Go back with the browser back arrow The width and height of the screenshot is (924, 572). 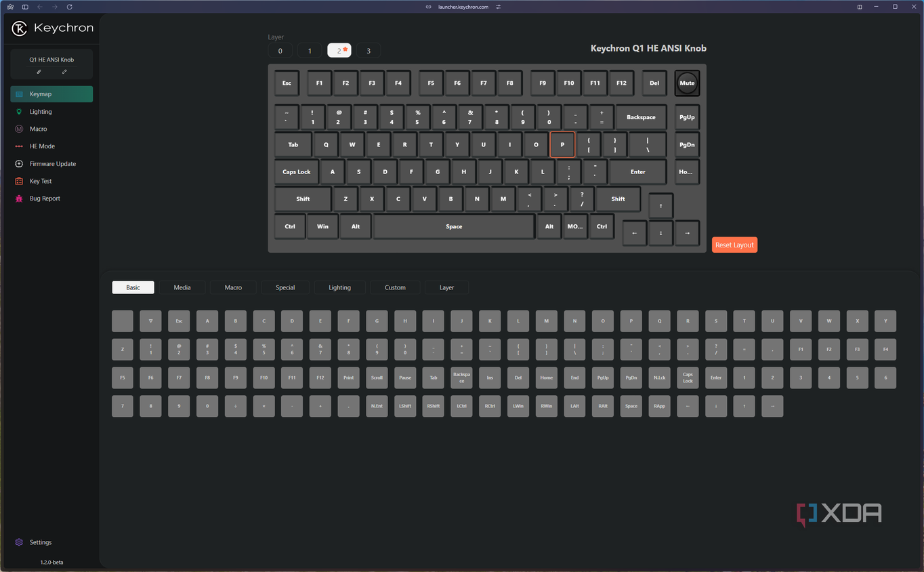click(39, 7)
